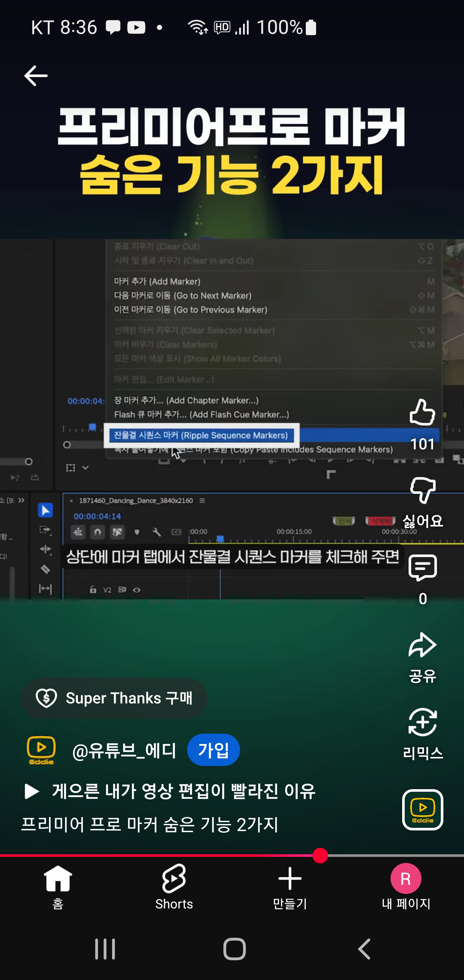Open playlist 게으른 내가 영상 편집이 빨라진 이유
This screenshot has height=980, width=464.
click(169, 791)
